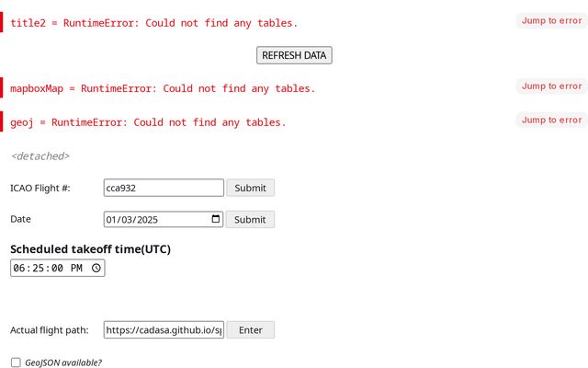
Task: Click the month portion of Date field
Action: 110,219
